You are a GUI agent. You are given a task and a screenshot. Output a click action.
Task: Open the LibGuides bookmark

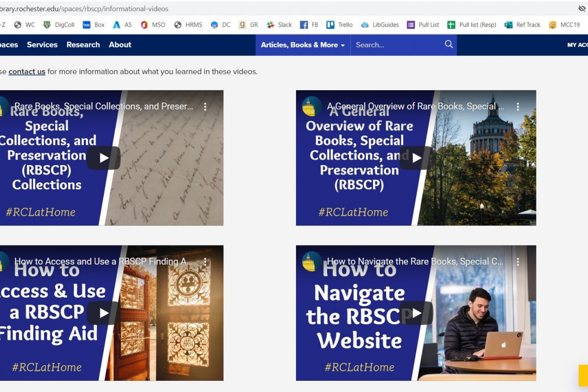pos(380,25)
